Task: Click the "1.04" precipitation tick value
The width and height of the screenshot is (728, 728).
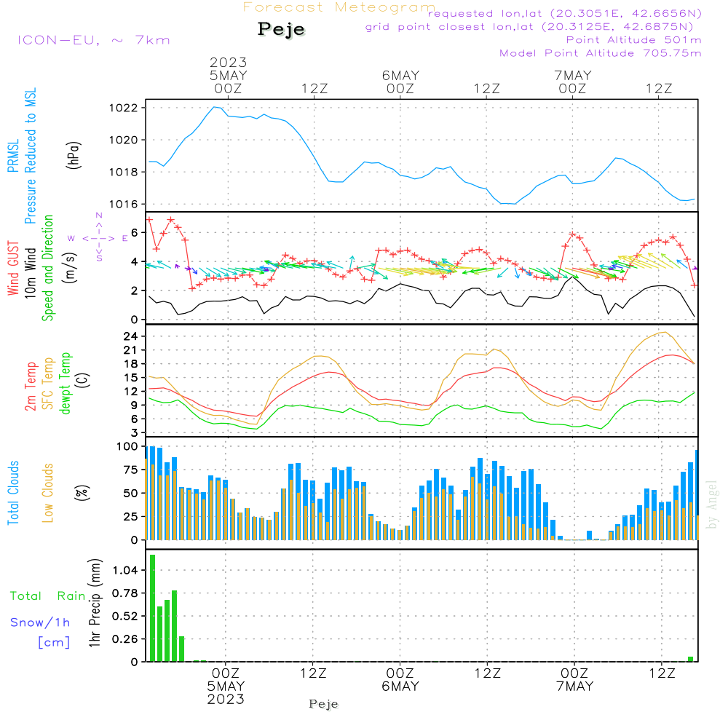Action: [x=125, y=570]
